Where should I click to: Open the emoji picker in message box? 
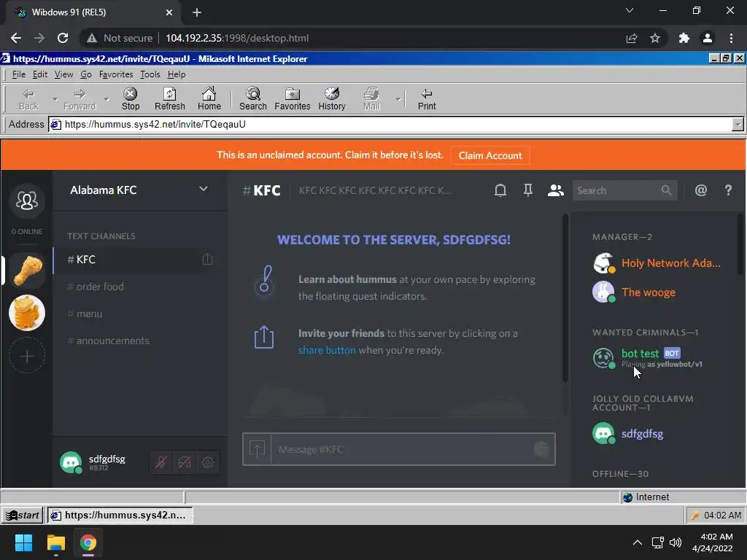(541, 449)
